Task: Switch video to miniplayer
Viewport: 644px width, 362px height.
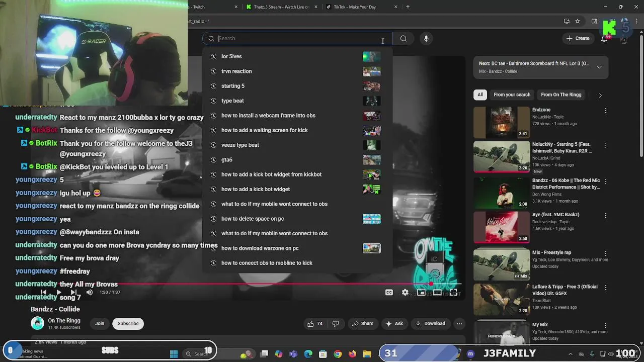Action: coord(421,292)
